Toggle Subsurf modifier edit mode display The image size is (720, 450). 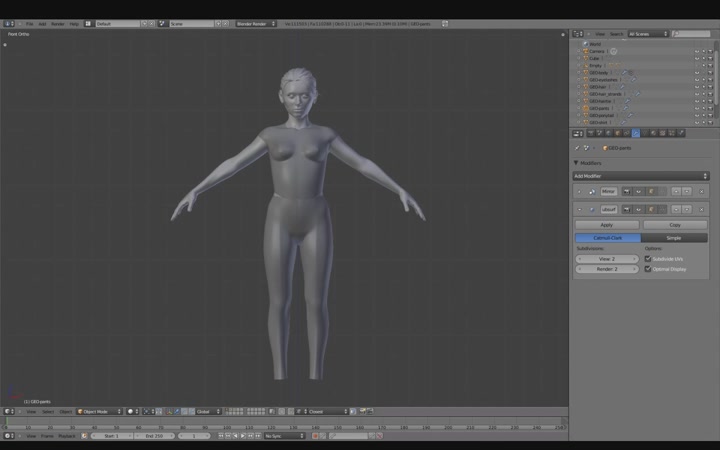[651, 209]
